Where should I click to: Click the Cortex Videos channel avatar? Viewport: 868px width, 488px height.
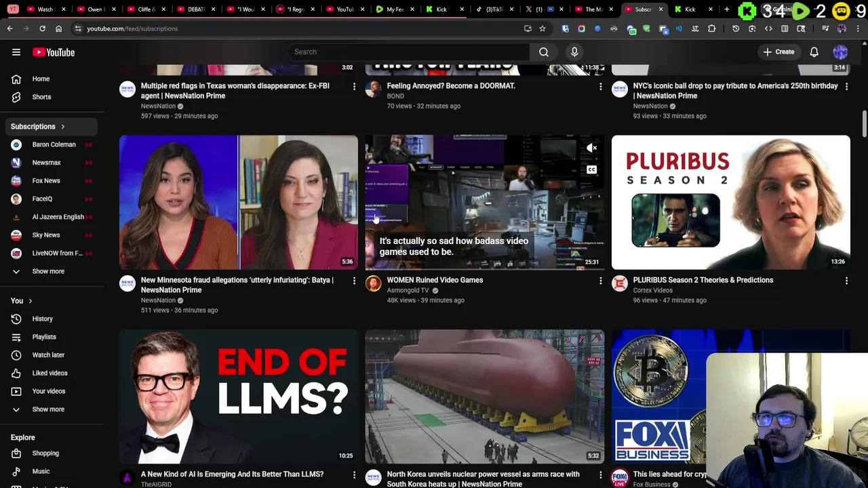[x=619, y=283]
